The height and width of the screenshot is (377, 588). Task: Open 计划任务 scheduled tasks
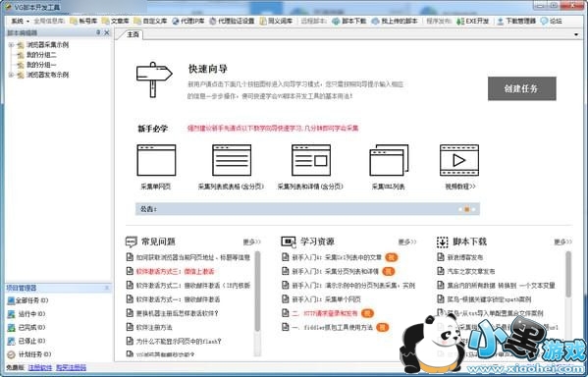(29, 354)
